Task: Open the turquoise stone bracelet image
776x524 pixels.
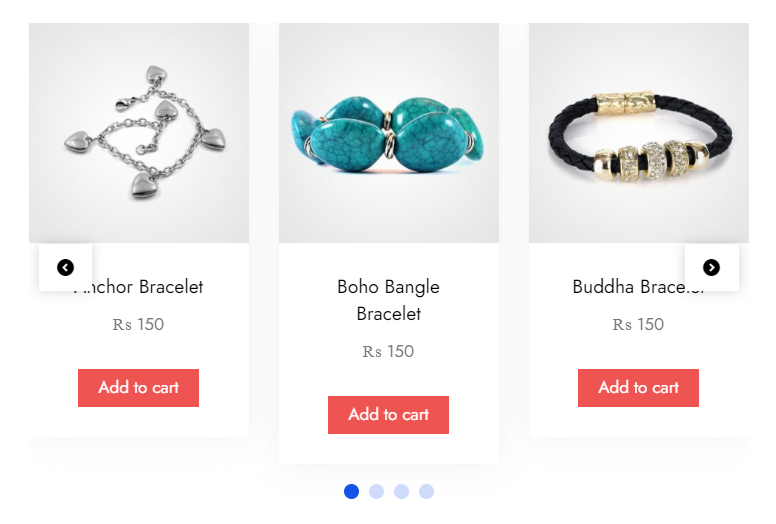Action: (x=389, y=133)
